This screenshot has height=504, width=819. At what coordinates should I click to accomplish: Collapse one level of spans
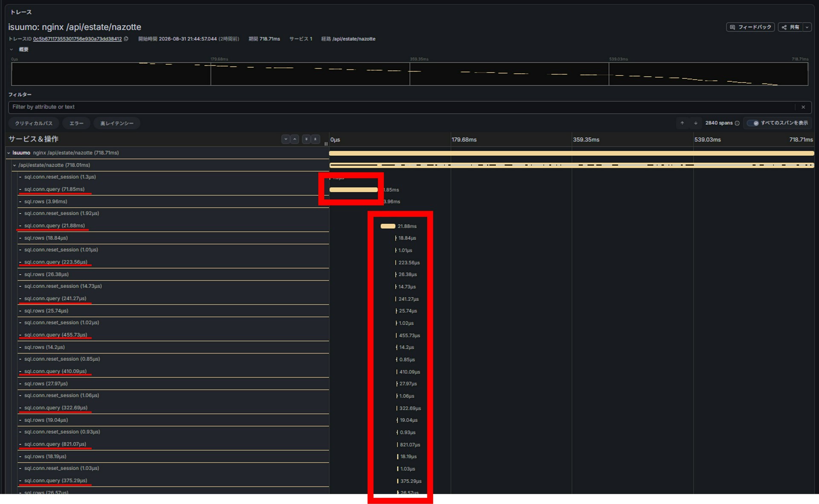tap(295, 139)
